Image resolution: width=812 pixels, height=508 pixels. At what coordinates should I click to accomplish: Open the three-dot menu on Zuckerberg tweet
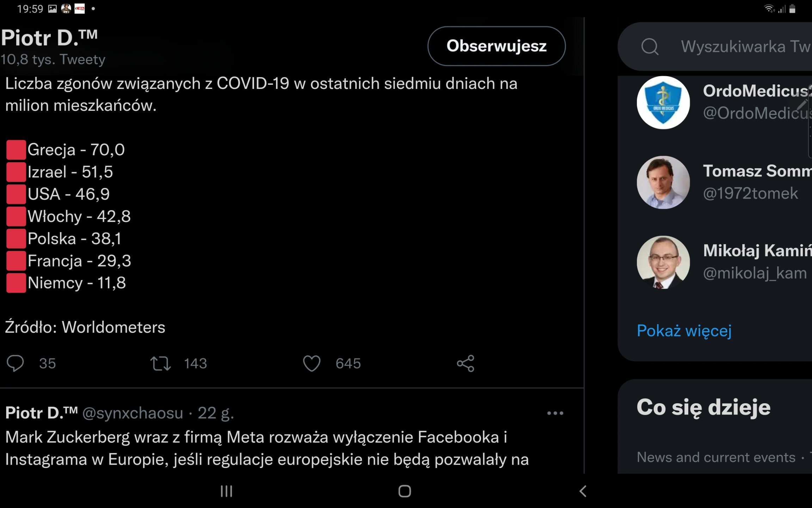coord(555,413)
